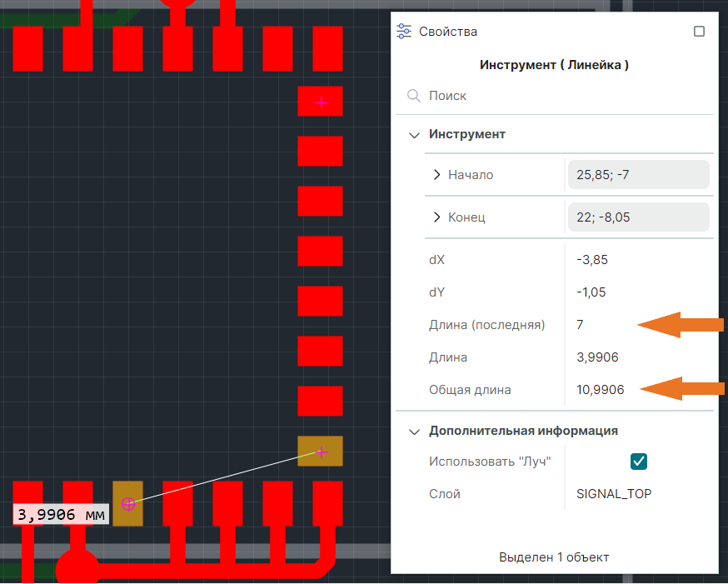Click the Начало value field 25,85; -7

pyautogui.click(x=638, y=175)
